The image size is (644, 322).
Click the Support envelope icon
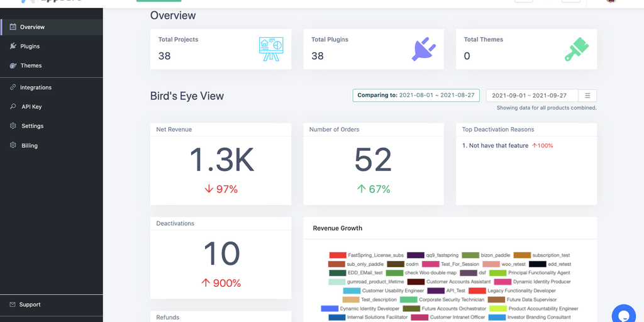pyautogui.click(x=13, y=304)
